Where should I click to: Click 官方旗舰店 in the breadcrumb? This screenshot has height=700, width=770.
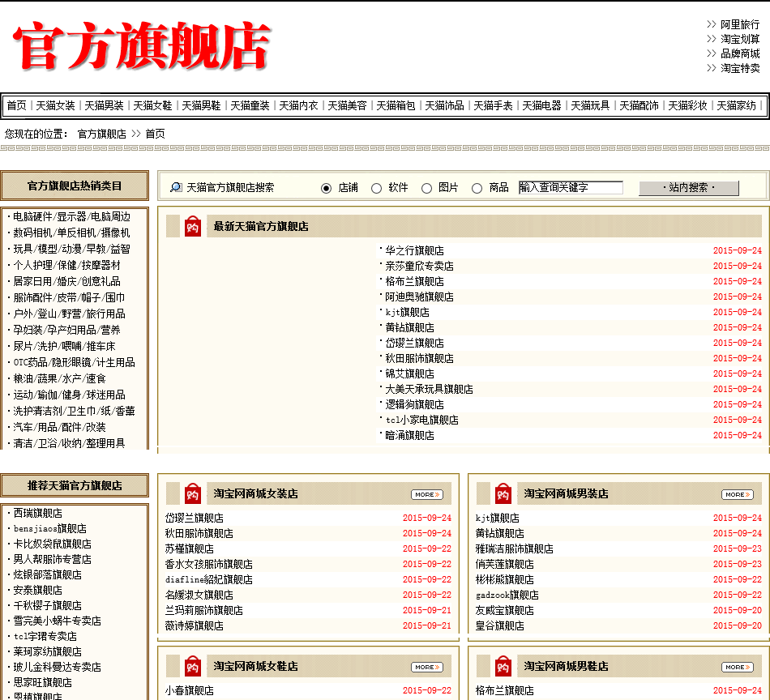(x=101, y=134)
